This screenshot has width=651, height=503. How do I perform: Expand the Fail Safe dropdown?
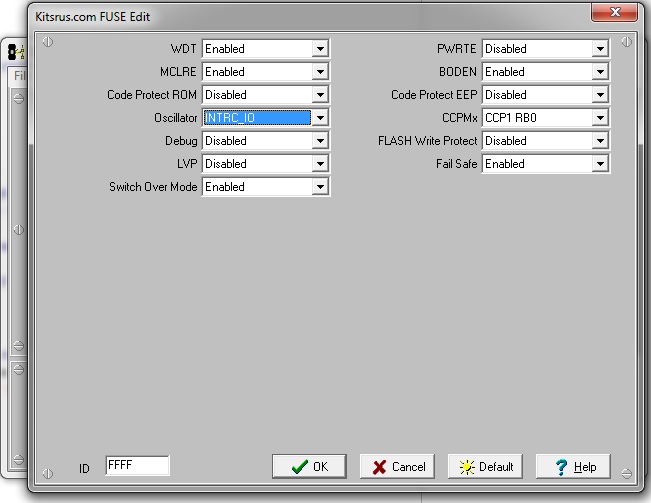[x=600, y=164]
